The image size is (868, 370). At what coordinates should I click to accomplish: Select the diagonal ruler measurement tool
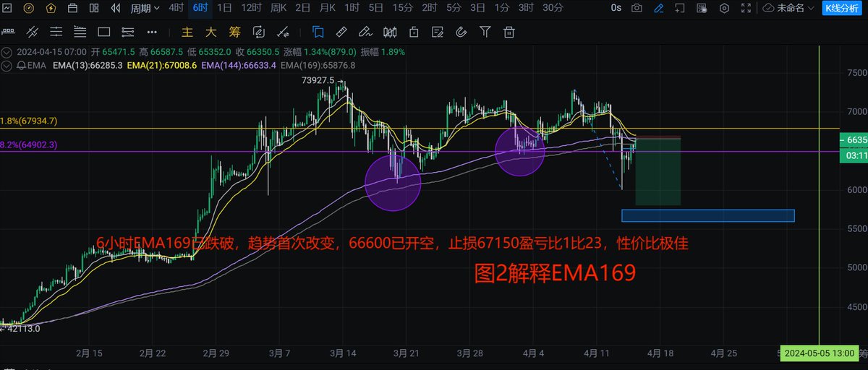[342, 33]
